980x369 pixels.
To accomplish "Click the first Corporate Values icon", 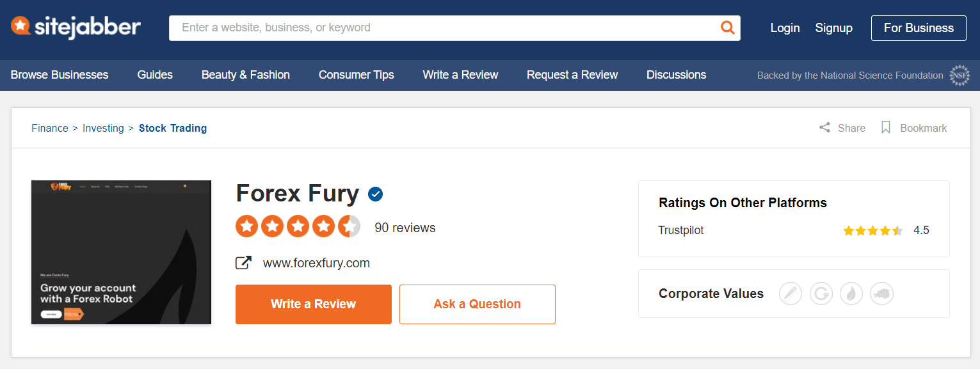I will click(x=791, y=294).
